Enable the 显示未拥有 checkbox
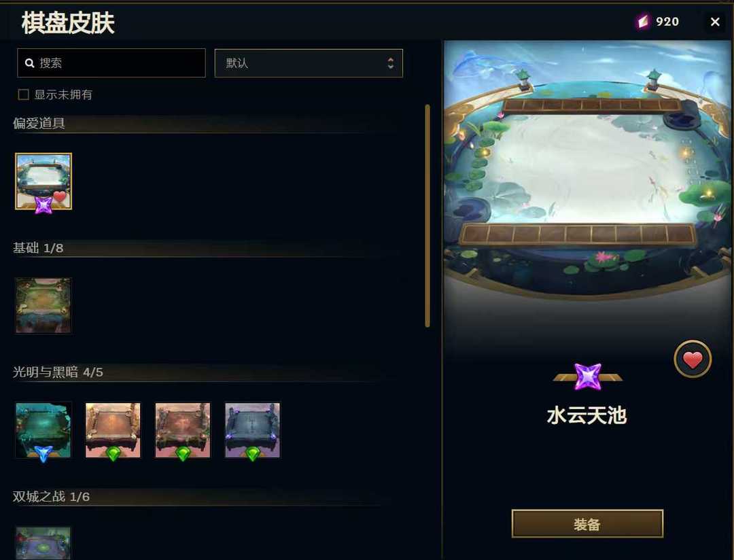 tap(23, 94)
